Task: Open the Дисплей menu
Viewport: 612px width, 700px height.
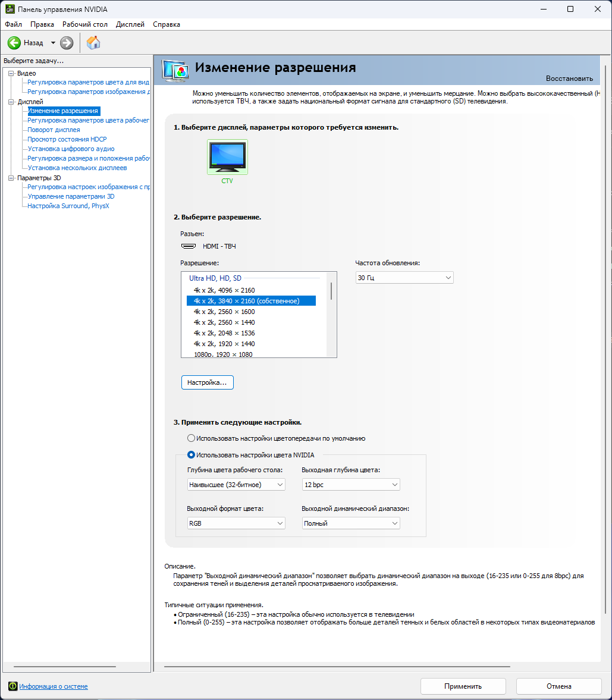Action: click(x=130, y=24)
